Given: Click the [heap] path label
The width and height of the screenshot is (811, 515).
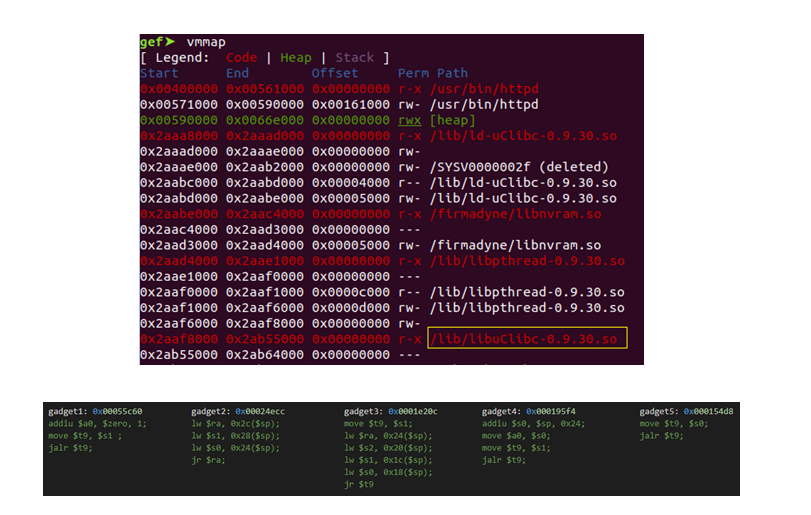Looking at the screenshot, I should [x=452, y=120].
